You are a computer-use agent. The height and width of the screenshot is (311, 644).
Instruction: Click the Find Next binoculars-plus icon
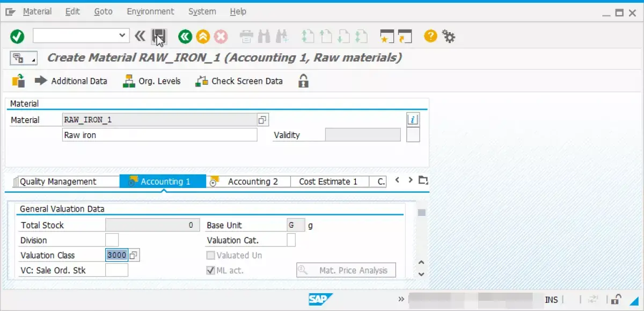click(281, 37)
